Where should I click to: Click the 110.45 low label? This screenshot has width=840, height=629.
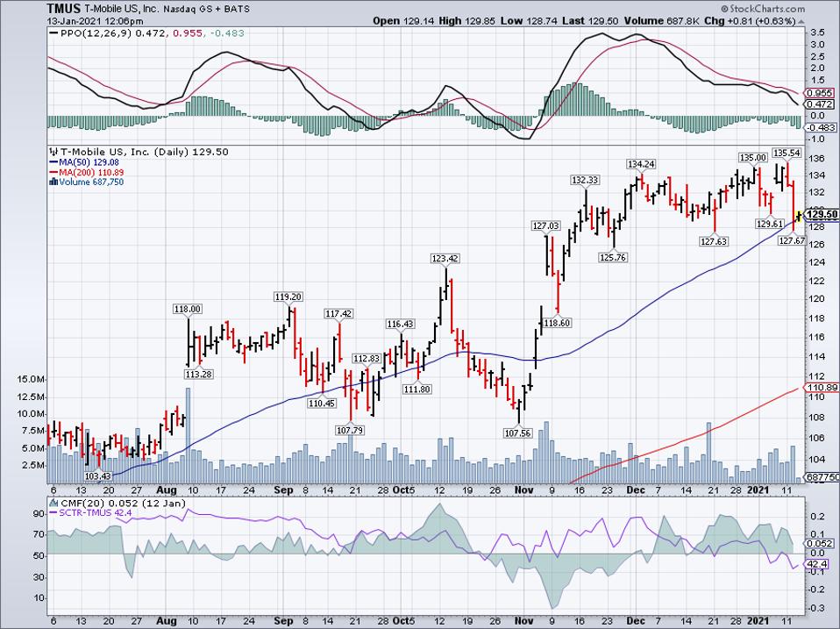tap(322, 404)
